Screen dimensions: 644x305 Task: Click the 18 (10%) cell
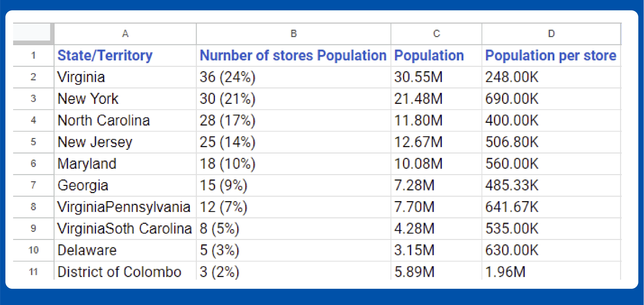294,164
